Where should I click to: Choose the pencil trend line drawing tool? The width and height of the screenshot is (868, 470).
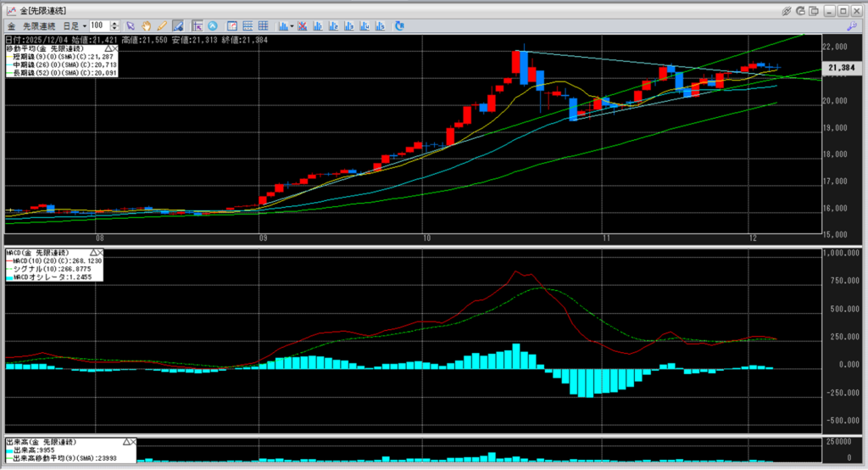161,26
